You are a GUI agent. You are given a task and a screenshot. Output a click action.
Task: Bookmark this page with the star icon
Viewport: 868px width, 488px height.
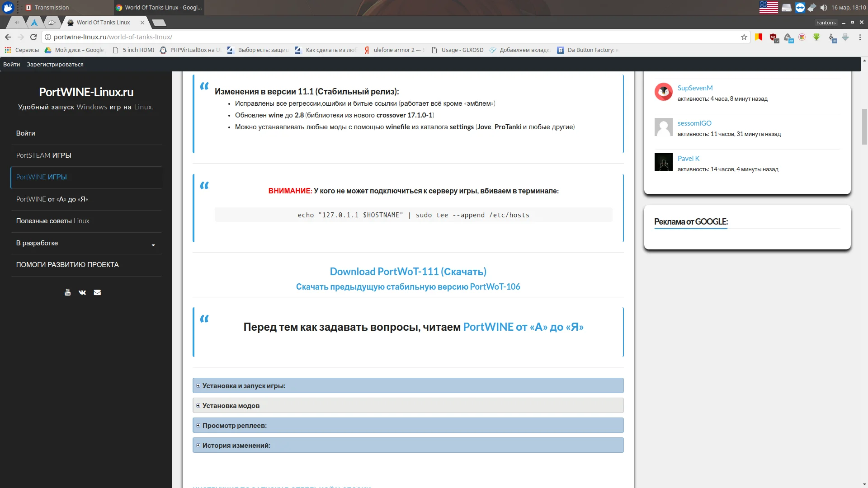[744, 37]
